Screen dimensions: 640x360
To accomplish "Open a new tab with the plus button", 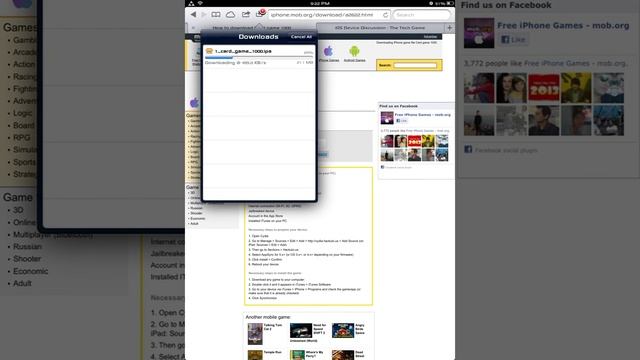I will pos(449,28).
